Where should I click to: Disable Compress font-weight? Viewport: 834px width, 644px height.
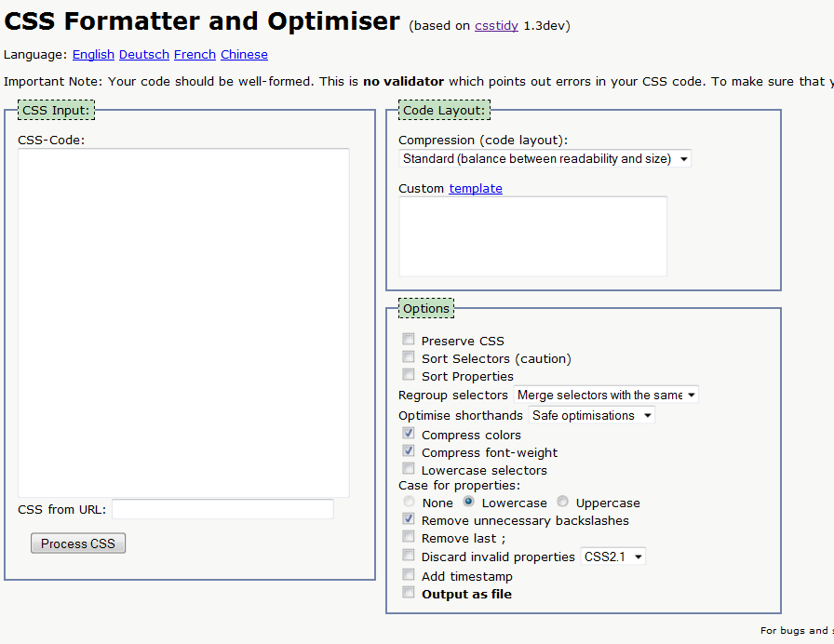tap(408, 451)
